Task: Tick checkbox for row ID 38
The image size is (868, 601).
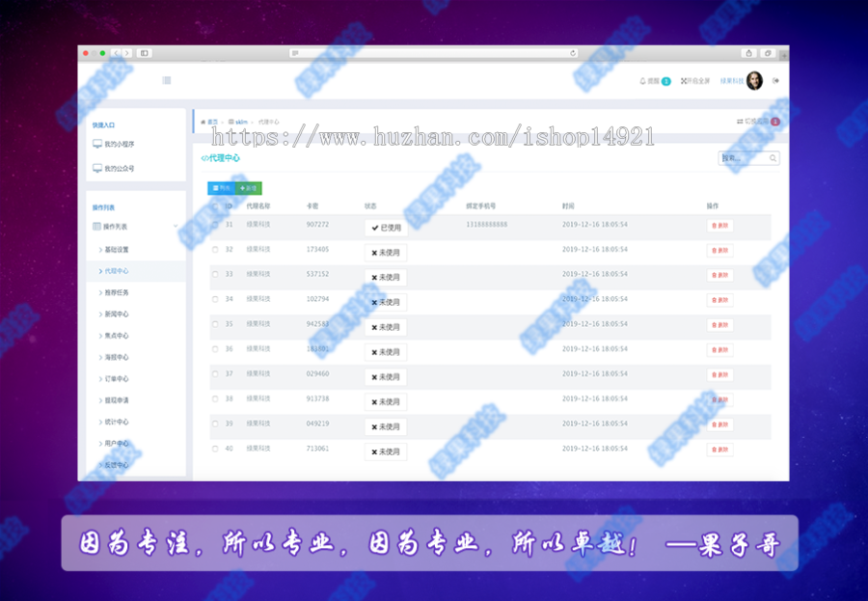Action: pos(215,398)
